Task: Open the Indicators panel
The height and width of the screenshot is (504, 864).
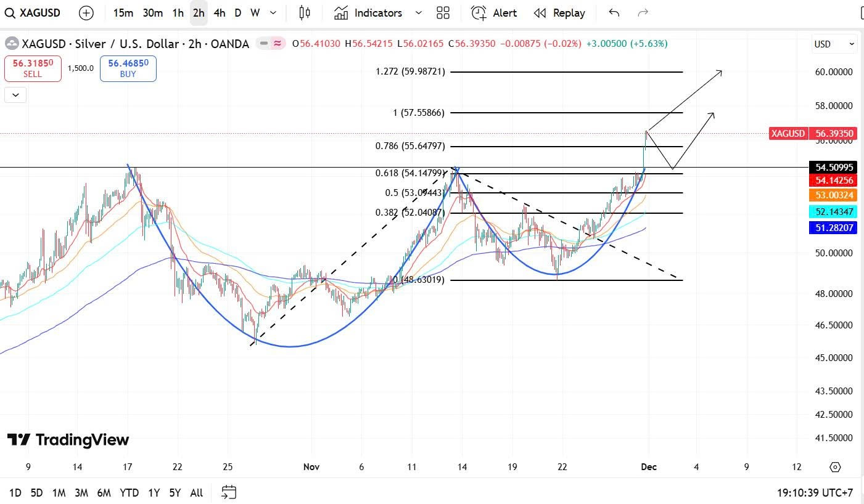Action: click(x=368, y=13)
